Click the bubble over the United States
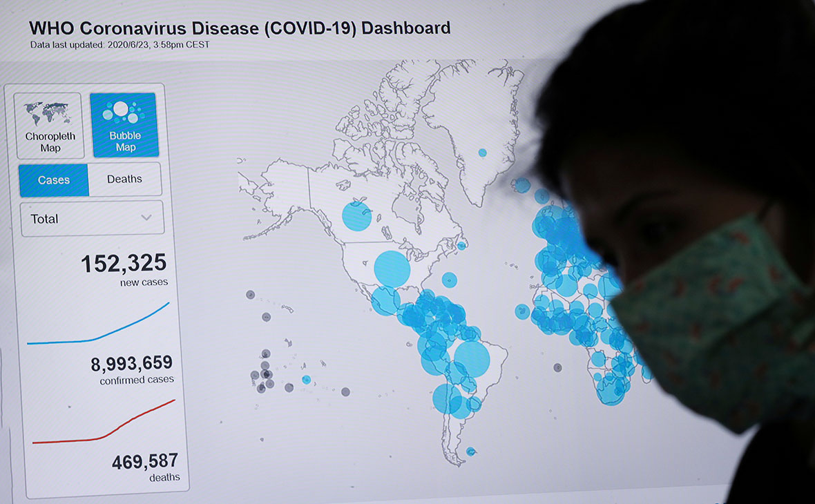815x504 pixels. point(392,269)
